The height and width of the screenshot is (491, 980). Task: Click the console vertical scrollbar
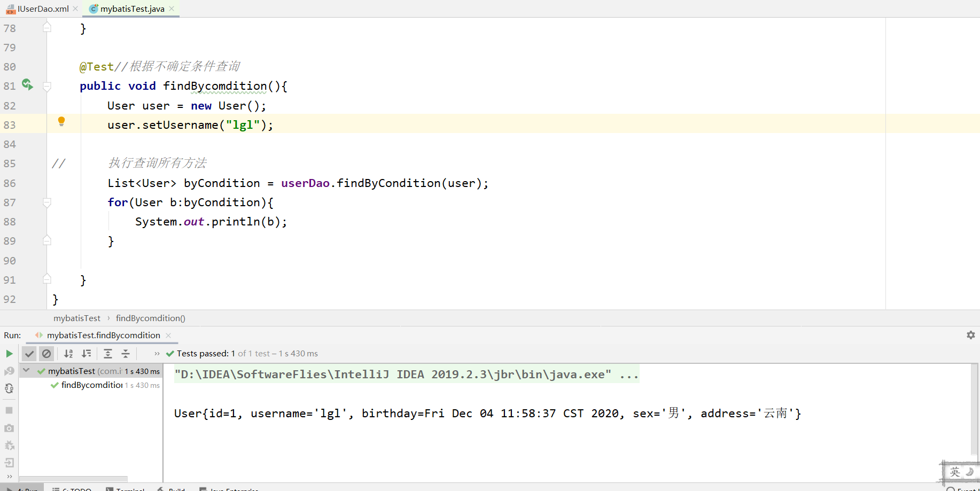click(974, 410)
